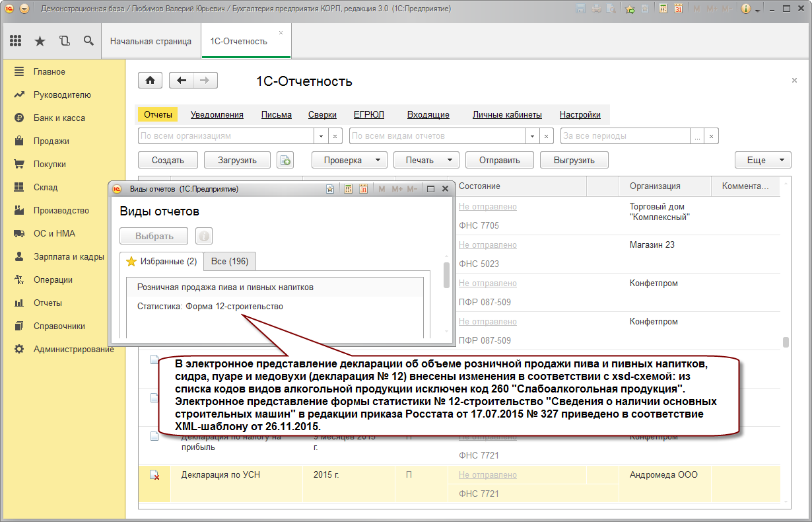812x522 pixels.
Task: Click the period filter field За все периоды
Action: coord(625,136)
